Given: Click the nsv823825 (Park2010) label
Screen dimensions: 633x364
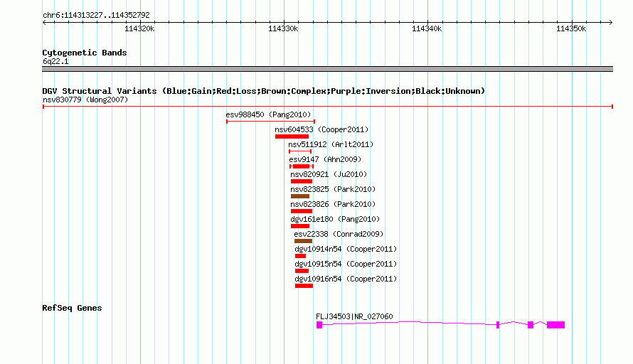Looking at the screenshot, I should point(333,189).
